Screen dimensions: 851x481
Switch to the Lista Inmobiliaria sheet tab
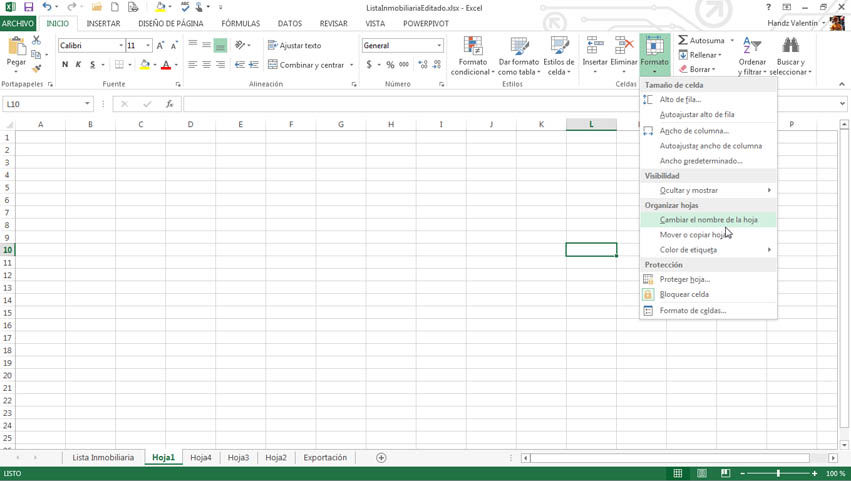[x=102, y=458]
